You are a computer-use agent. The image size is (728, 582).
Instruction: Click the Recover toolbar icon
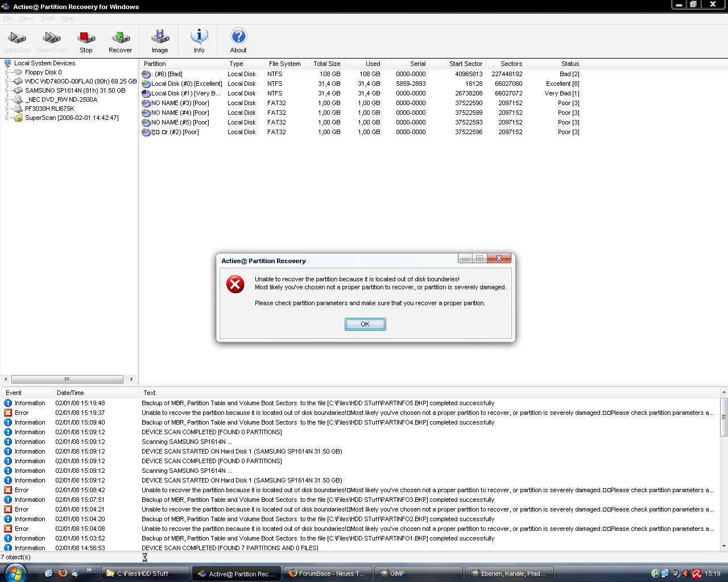121,41
